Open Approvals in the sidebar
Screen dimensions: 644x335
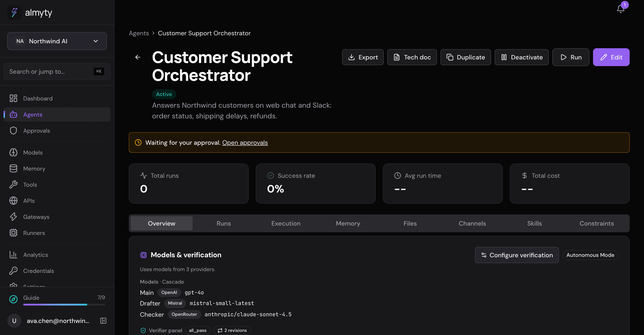point(57,131)
